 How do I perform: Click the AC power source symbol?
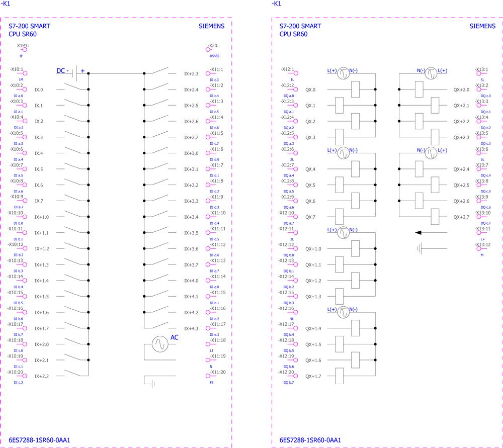coord(159,344)
